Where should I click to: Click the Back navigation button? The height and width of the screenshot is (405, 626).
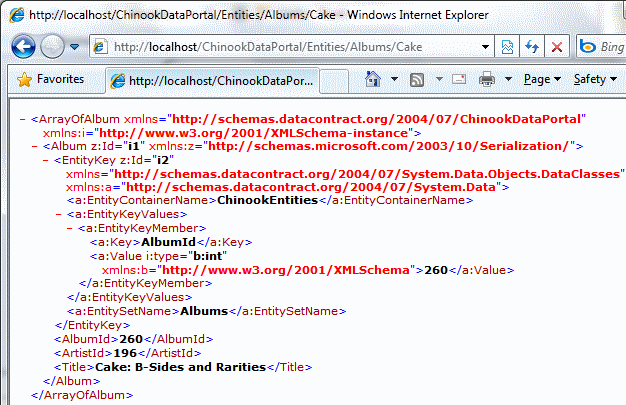click(x=25, y=46)
